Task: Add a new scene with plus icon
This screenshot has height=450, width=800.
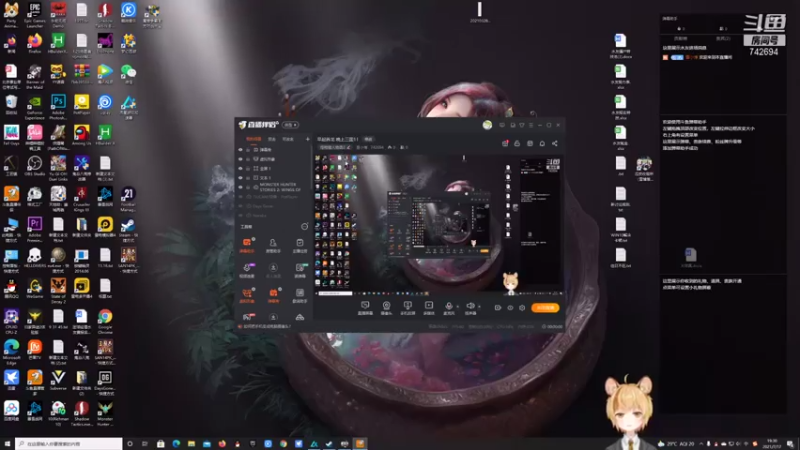Action: pos(307,139)
